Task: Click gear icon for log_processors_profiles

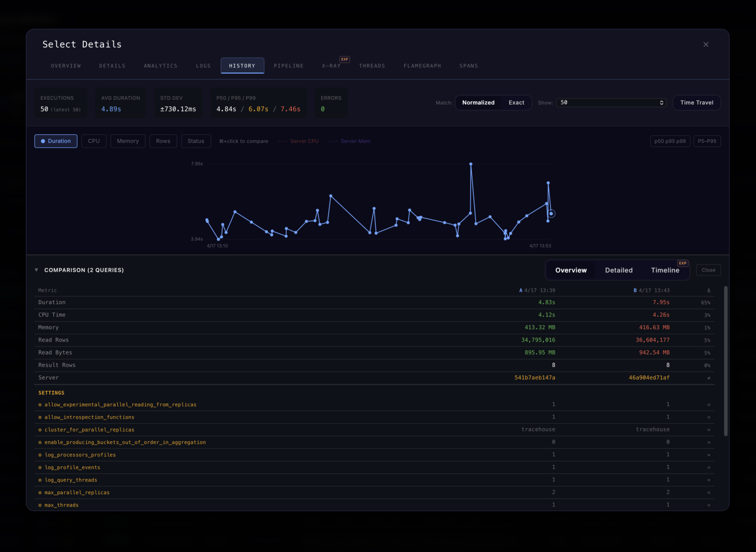Action: click(40, 455)
